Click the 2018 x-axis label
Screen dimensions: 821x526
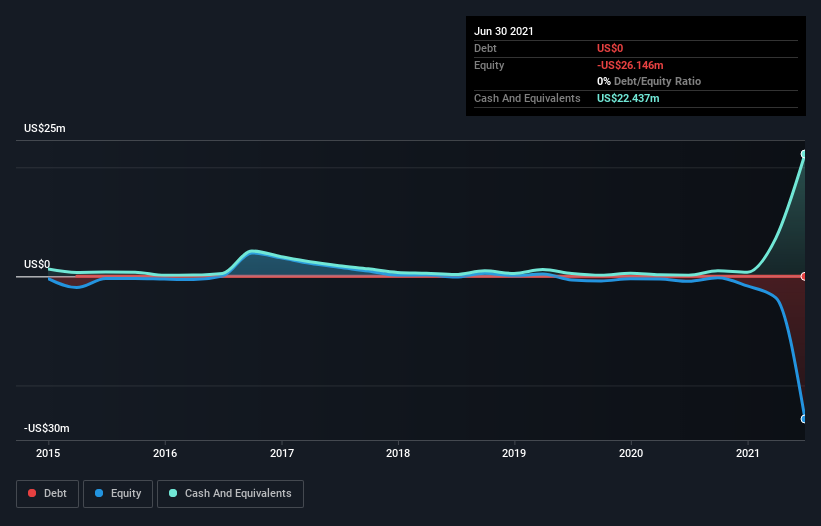(398, 453)
